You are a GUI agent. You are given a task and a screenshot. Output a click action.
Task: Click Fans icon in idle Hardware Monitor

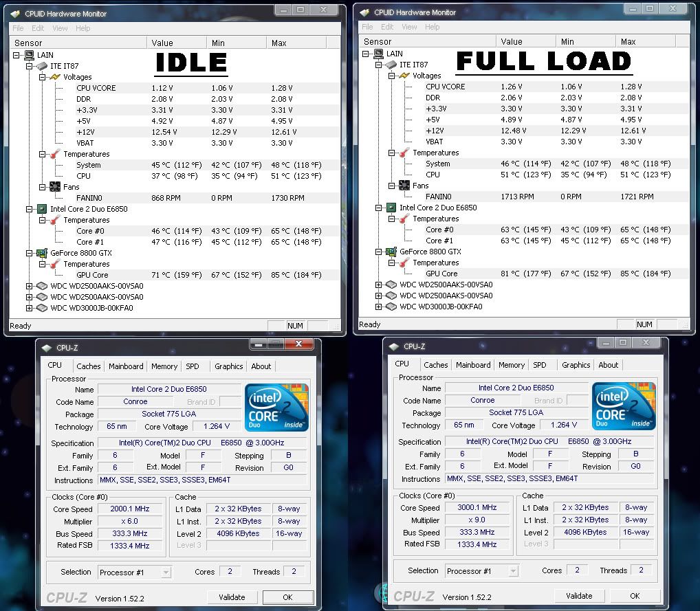point(55,186)
